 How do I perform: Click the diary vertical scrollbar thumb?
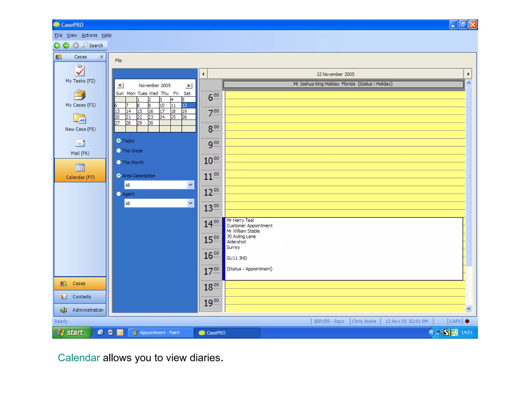(469, 176)
